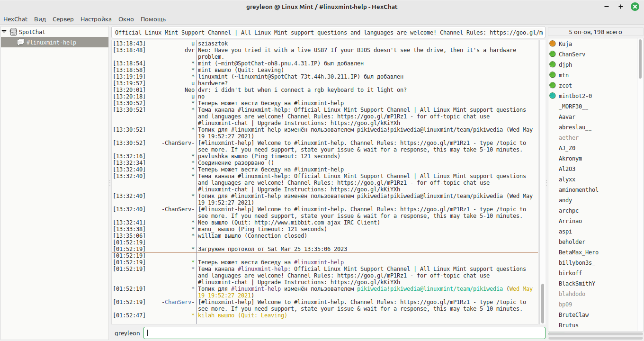This screenshot has height=341, width=644.
Task: Click william вышло (Connection closed) line
Action: point(252,235)
